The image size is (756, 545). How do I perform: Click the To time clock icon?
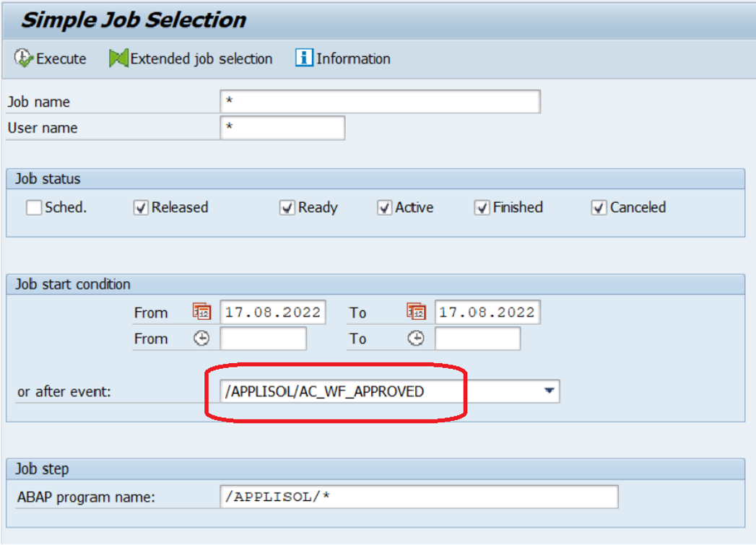(416, 339)
